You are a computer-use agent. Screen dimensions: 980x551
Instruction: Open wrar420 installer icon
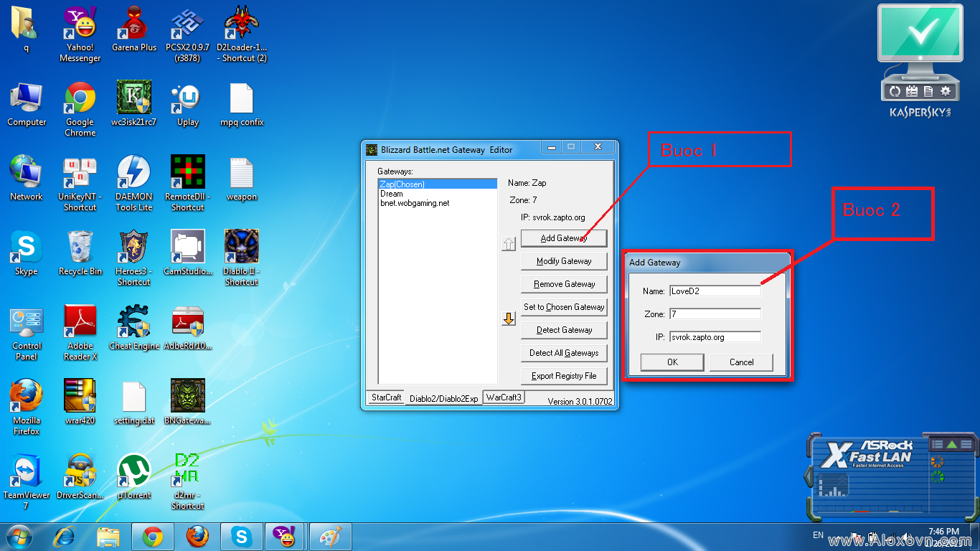coord(80,402)
